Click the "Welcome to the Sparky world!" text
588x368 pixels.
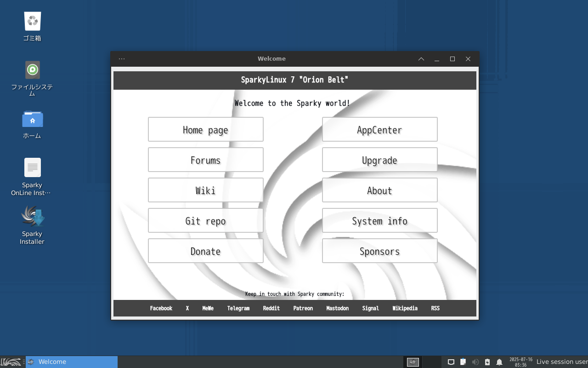[293, 103]
